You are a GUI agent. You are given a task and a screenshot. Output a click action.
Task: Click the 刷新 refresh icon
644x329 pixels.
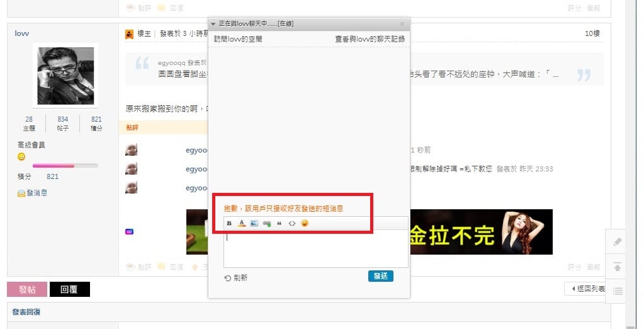(227, 278)
